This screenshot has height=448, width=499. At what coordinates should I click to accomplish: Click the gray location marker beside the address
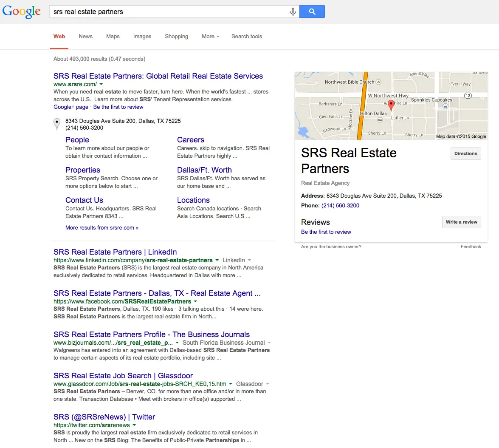[57, 124]
